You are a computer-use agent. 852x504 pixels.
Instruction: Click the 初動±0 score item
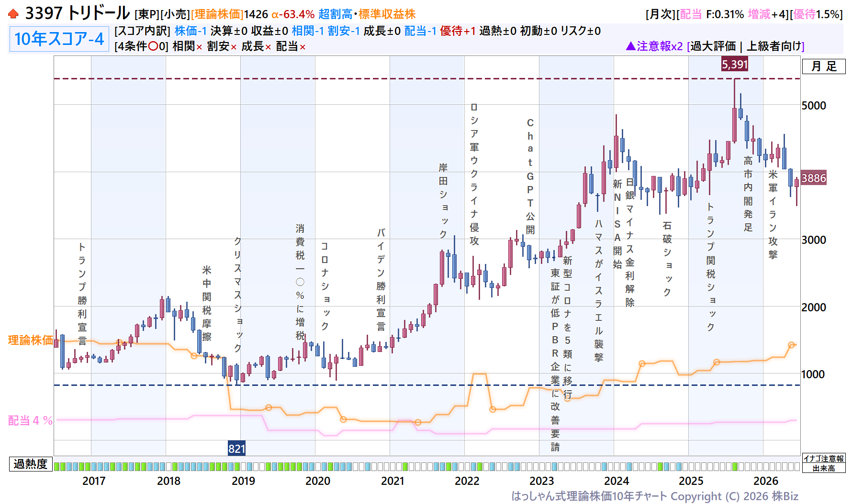[x=538, y=31]
